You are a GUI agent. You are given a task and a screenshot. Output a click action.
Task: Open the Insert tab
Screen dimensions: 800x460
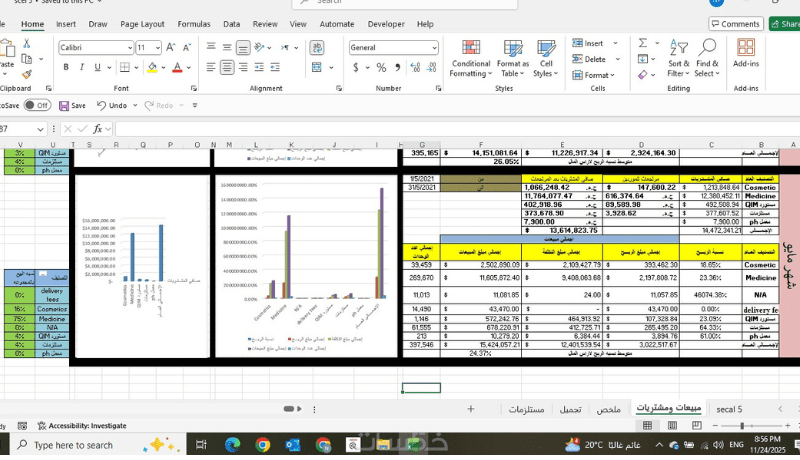tap(66, 24)
